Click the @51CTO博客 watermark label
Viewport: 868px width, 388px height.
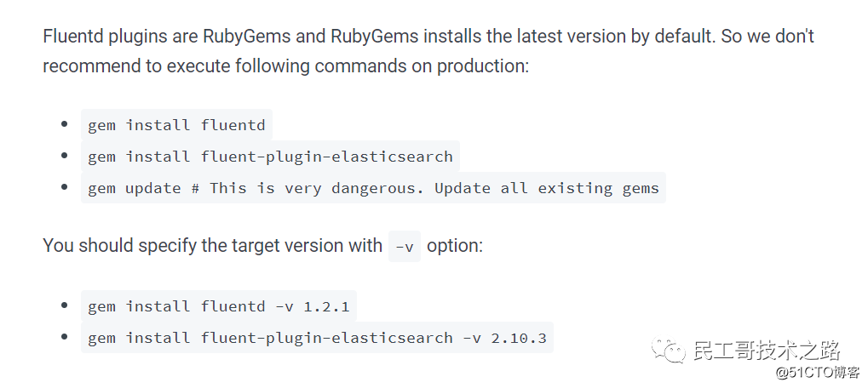pos(818,373)
